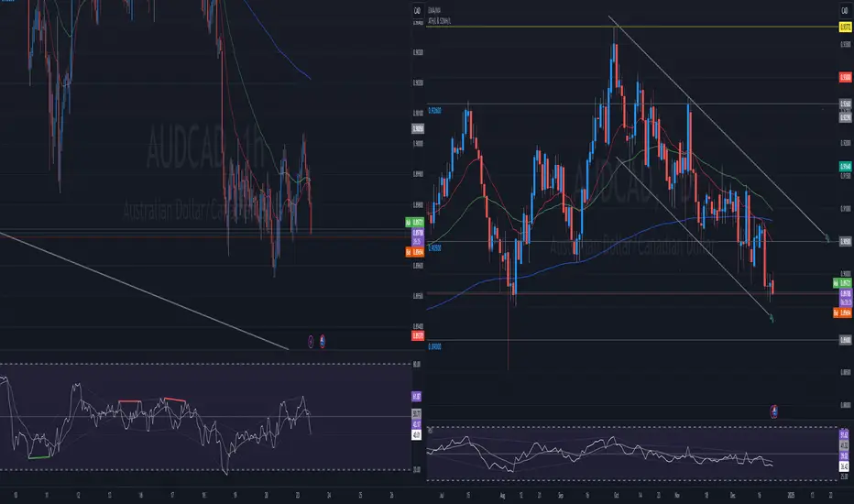854x504 pixels.
Task: Click the orange Bid price label on left chart
Action: point(415,252)
